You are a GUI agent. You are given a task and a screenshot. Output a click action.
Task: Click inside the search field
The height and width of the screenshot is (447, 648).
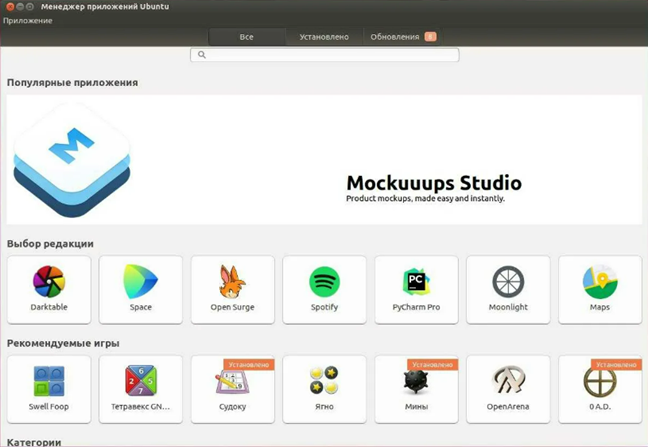(324, 55)
